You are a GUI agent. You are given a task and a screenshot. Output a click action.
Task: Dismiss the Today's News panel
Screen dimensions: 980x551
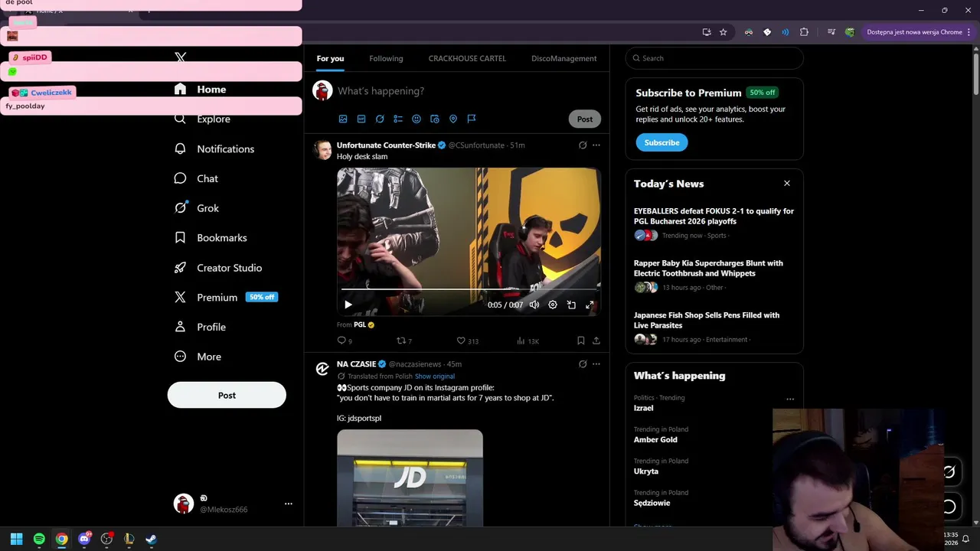tap(786, 184)
